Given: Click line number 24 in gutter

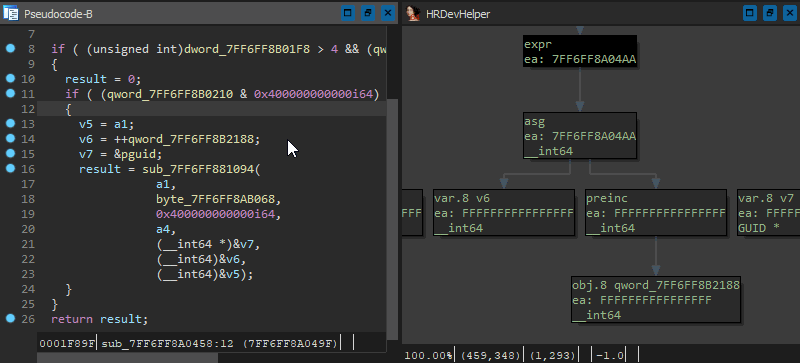Looking at the screenshot, I should tap(29, 289).
